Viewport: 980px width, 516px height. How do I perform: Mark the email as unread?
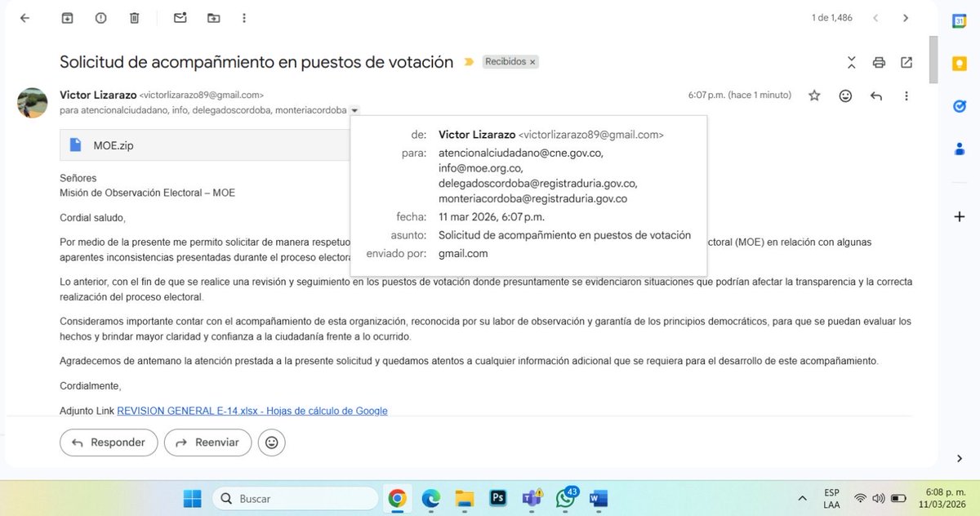click(180, 18)
